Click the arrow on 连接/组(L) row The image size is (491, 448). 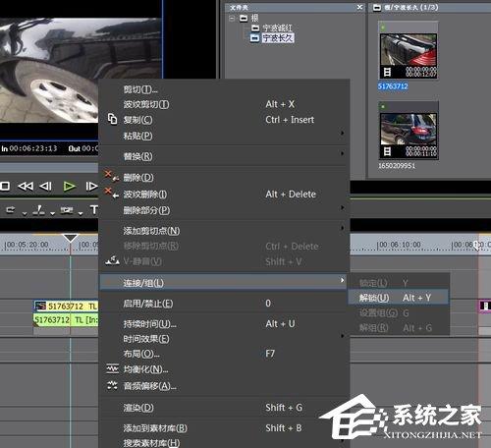342,280
